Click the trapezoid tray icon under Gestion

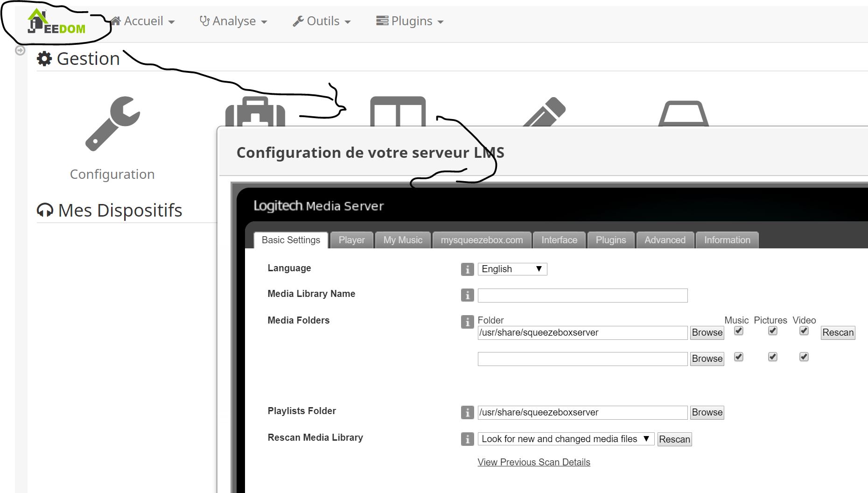pos(683,113)
